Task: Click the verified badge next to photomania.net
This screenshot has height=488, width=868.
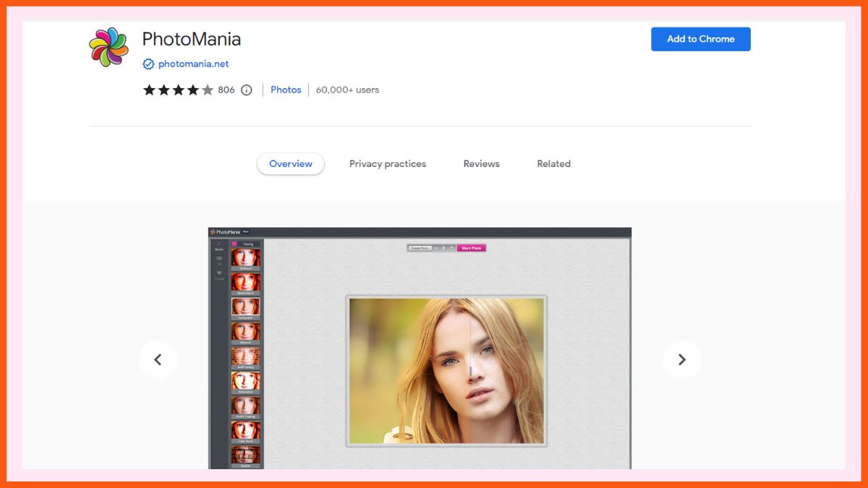Action: coord(148,64)
